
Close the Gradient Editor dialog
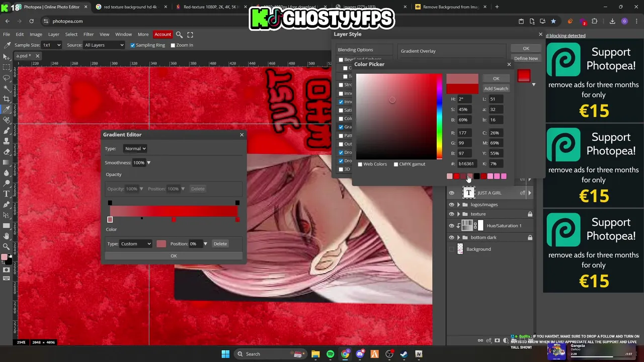click(x=242, y=135)
